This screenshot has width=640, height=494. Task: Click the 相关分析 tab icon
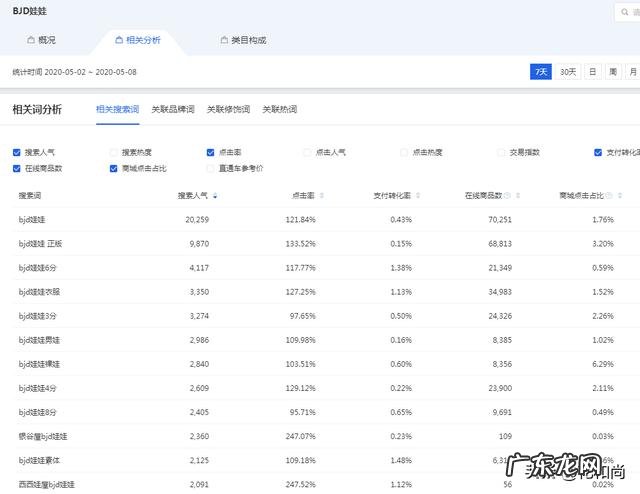point(119,40)
